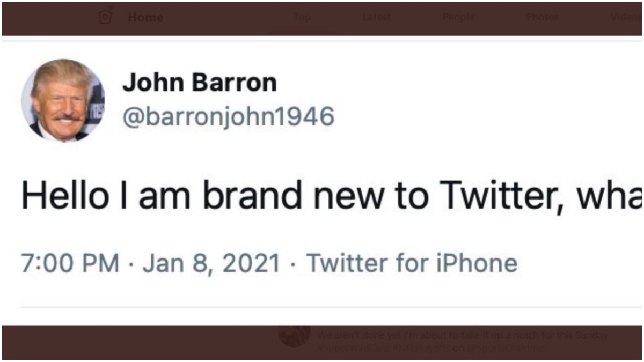Click the 7:00 PM timestamp
644x362 pixels.
tap(70, 263)
